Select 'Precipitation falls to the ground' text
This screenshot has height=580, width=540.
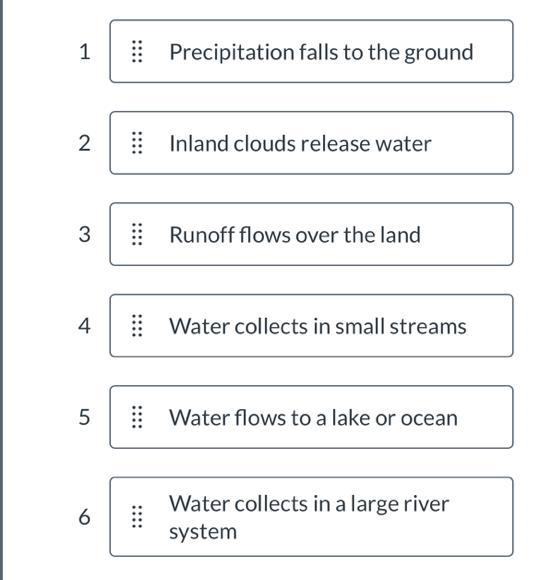click(321, 52)
